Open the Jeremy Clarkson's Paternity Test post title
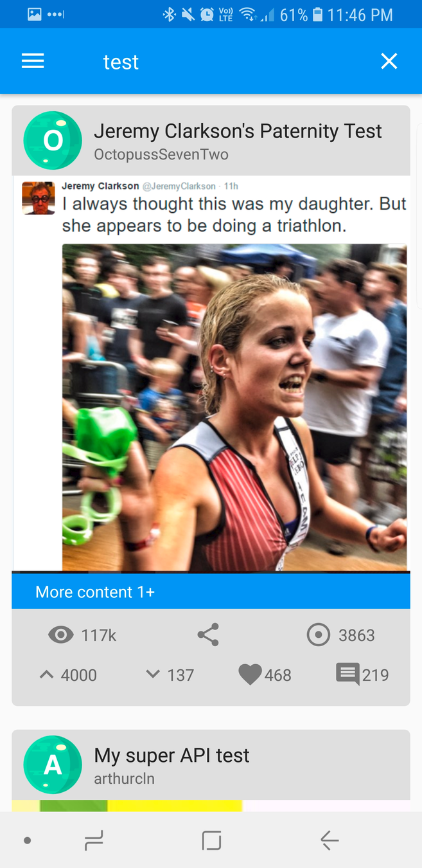The height and width of the screenshot is (868, 422). click(238, 131)
